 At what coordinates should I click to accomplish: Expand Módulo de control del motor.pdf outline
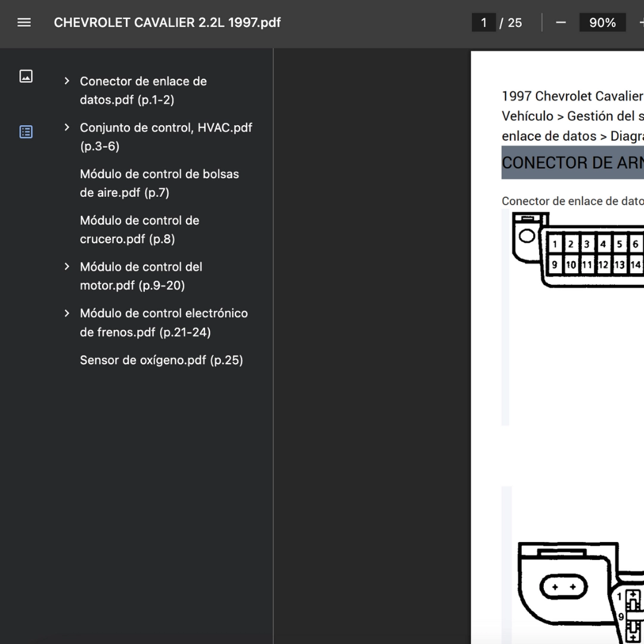(67, 267)
